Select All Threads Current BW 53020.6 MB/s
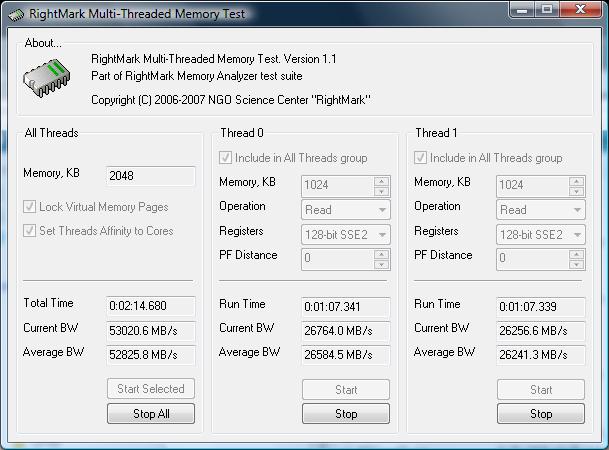The image size is (609, 450). point(151,331)
